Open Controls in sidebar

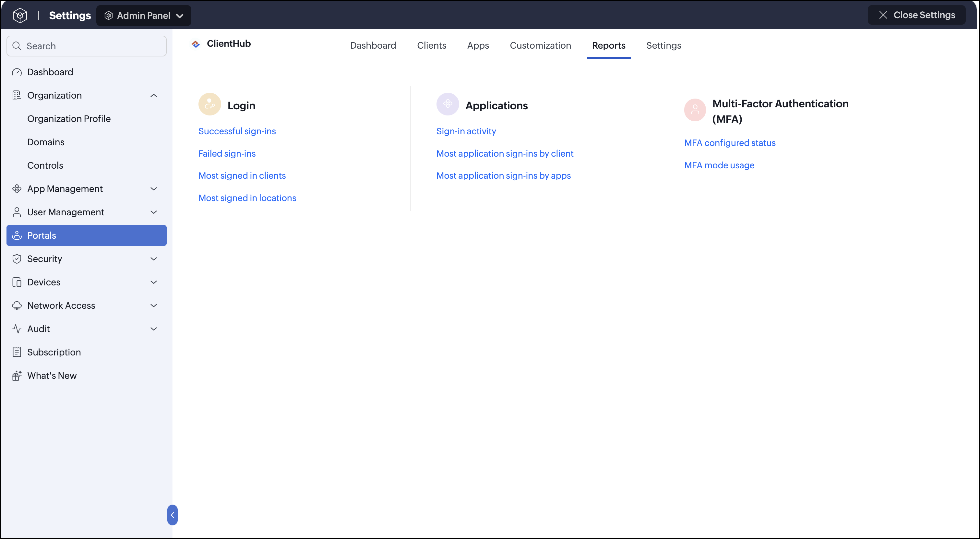coord(45,165)
